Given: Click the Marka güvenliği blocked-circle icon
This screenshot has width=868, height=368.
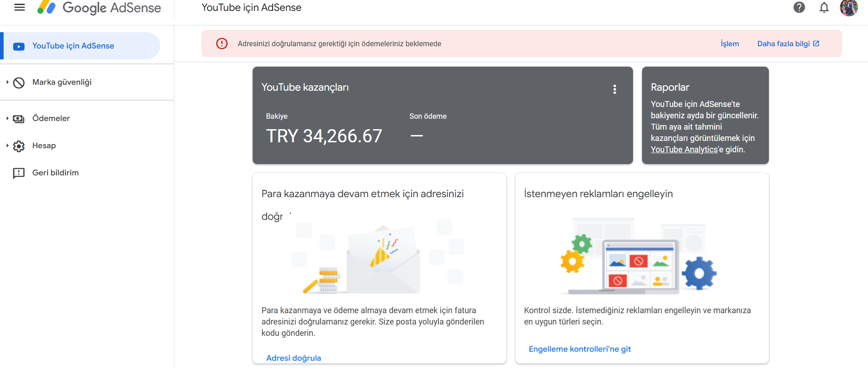Looking at the screenshot, I should pyautogui.click(x=19, y=82).
